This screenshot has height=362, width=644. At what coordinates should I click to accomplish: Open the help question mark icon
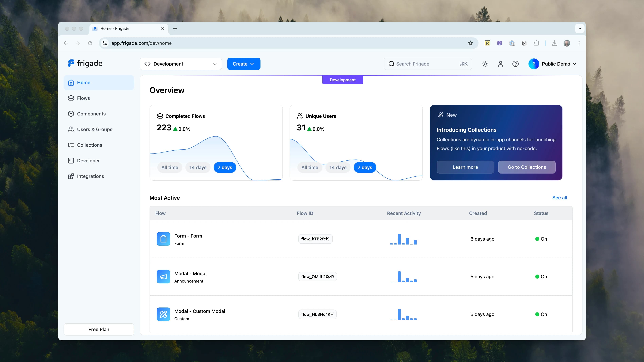(x=516, y=64)
